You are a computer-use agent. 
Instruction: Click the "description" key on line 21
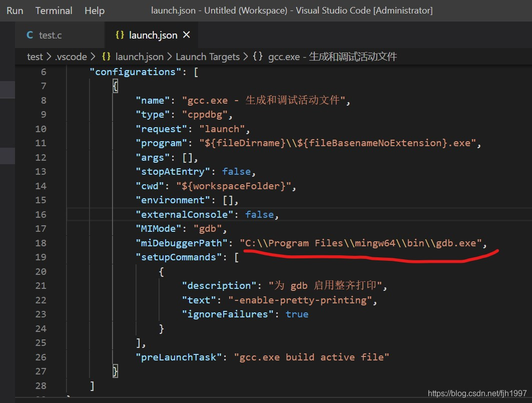coord(219,286)
